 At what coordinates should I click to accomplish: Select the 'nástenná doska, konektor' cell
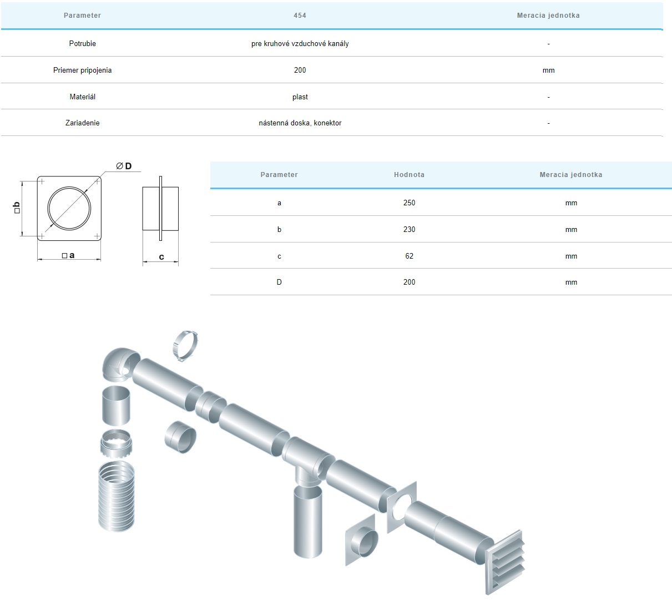pos(300,123)
